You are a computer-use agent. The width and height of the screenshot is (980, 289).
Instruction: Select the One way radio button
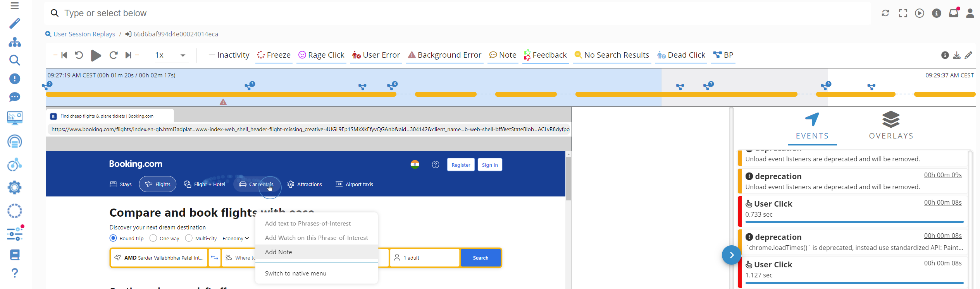[x=153, y=238]
